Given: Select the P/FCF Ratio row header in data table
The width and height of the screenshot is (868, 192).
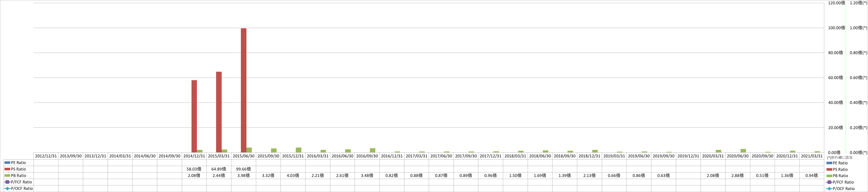Looking at the screenshot, I should [18, 182].
